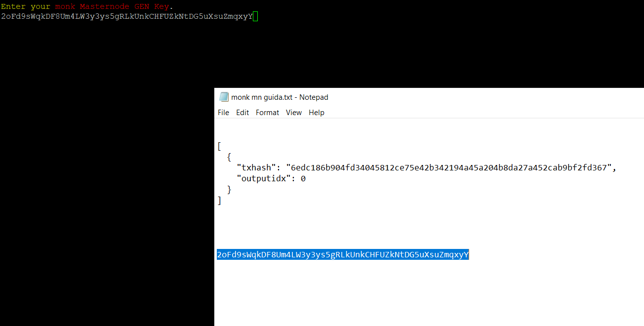Open the File menu in Notepad
This screenshot has width=644, height=326.
[x=223, y=113]
